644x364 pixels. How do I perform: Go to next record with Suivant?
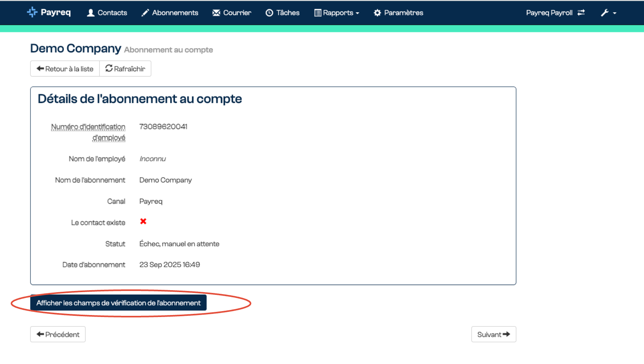pos(494,334)
